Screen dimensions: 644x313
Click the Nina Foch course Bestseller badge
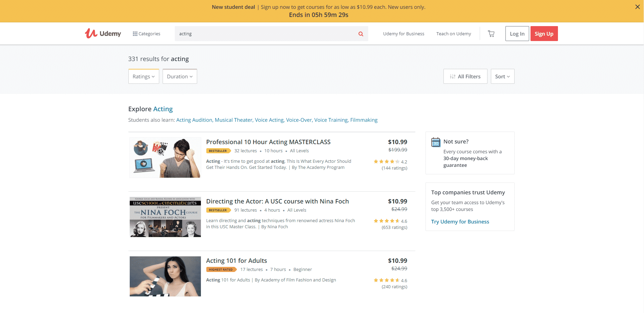(218, 210)
